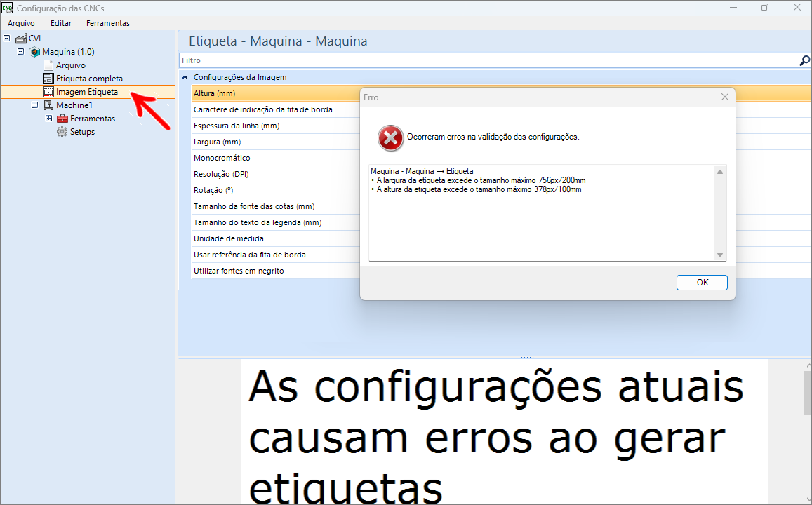
Task: Click the Arquivo document icon
Action: [x=48, y=65]
